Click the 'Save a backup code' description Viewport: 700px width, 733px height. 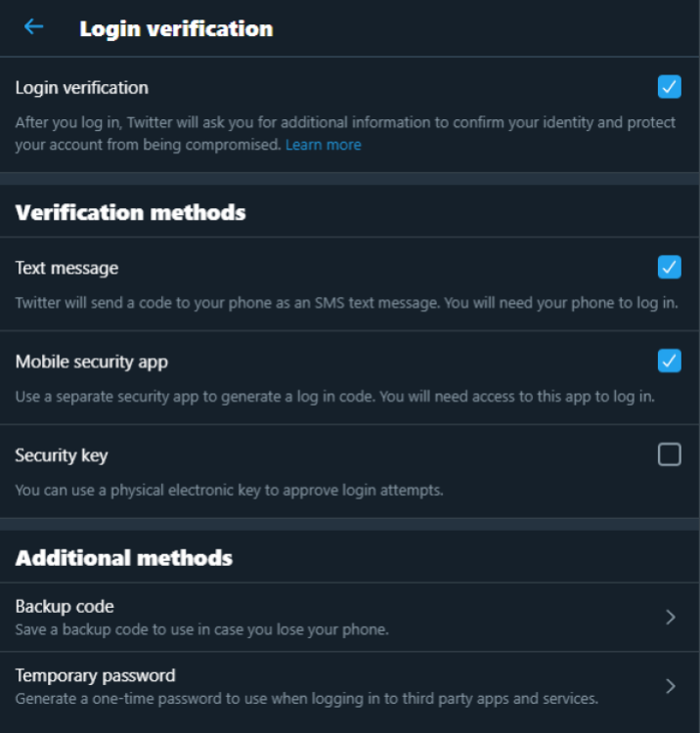(202, 629)
